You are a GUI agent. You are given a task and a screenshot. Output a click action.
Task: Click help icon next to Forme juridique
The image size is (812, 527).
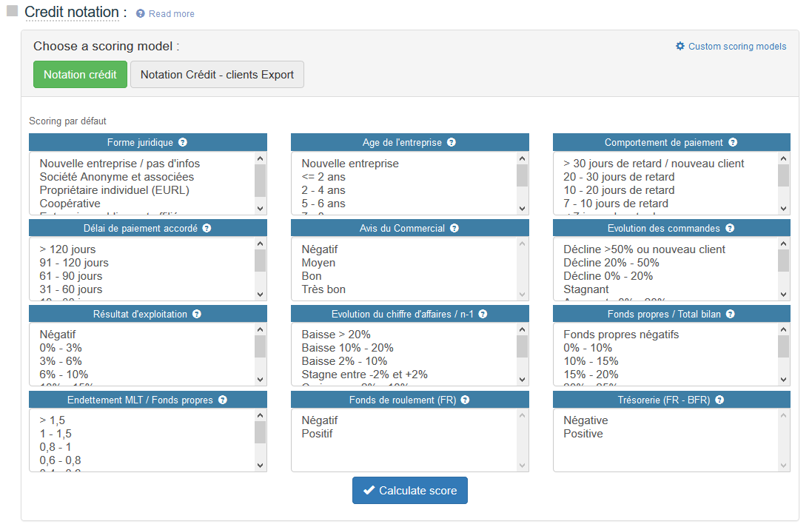click(x=183, y=143)
